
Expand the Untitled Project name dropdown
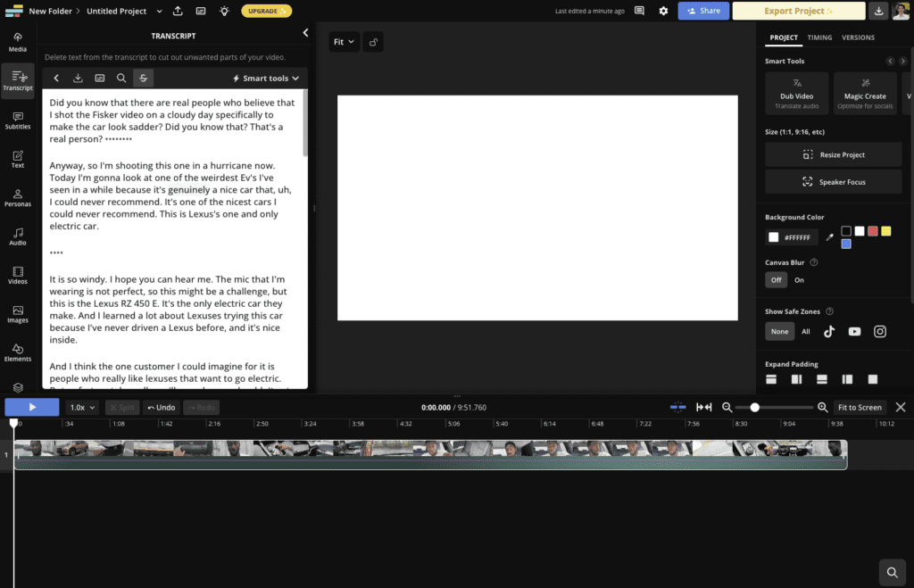tap(159, 11)
